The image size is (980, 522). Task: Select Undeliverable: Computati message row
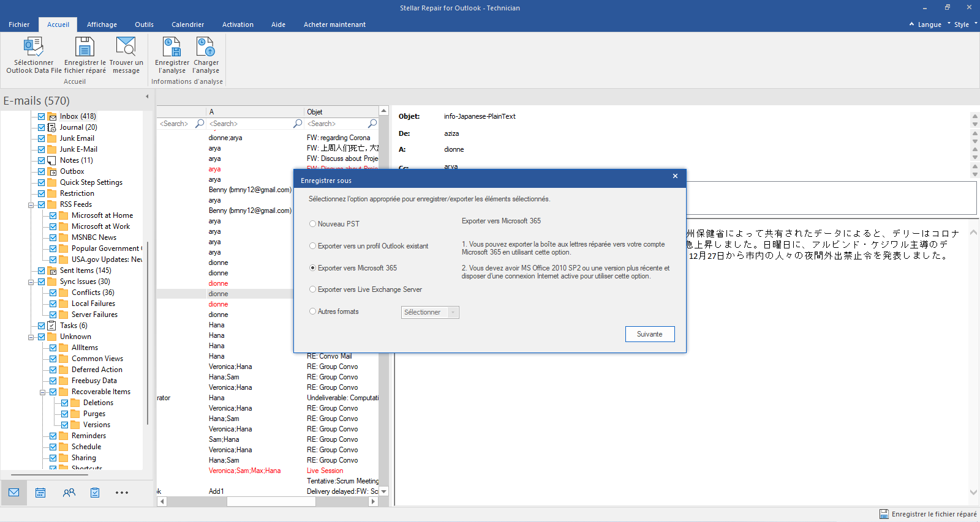pos(268,398)
